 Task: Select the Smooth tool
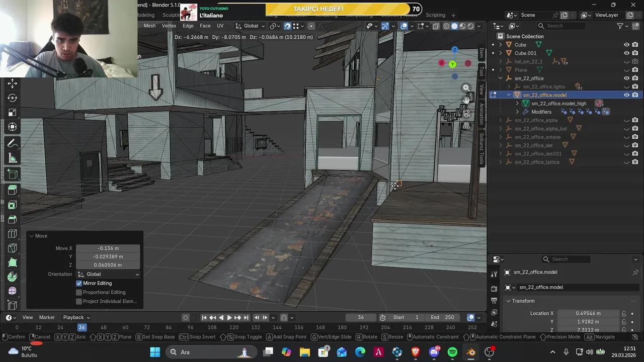click(x=13, y=291)
